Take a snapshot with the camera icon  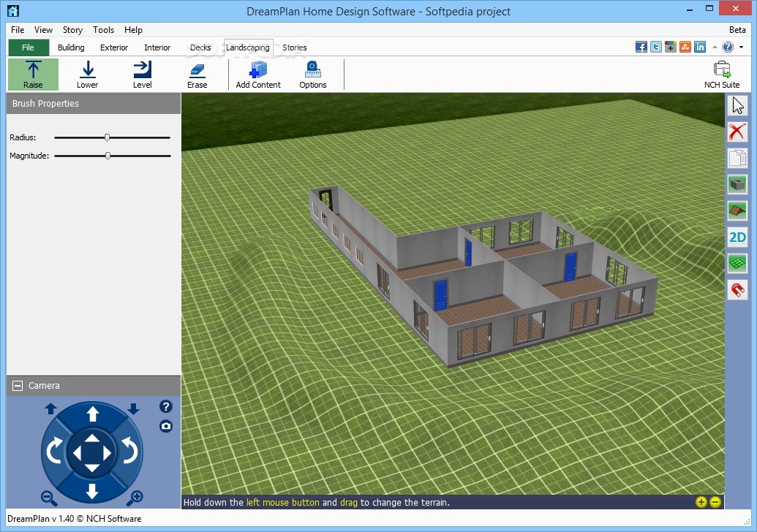pyautogui.click(x=165, y=426)
